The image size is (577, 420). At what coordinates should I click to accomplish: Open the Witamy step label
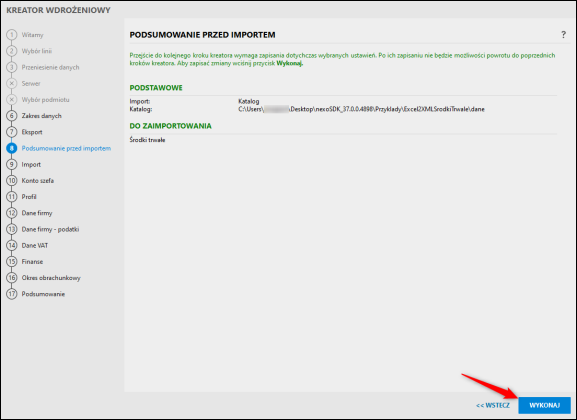32,35
